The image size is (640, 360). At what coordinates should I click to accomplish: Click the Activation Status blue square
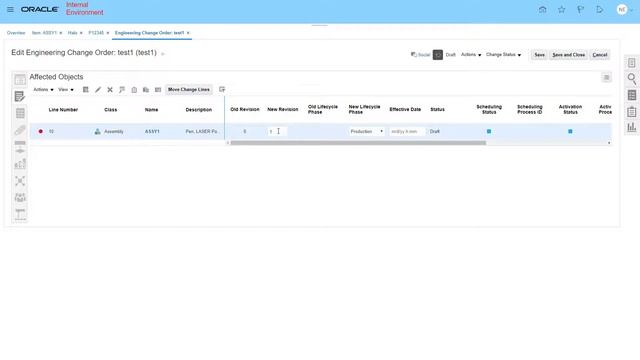click(x=570, y=131)
